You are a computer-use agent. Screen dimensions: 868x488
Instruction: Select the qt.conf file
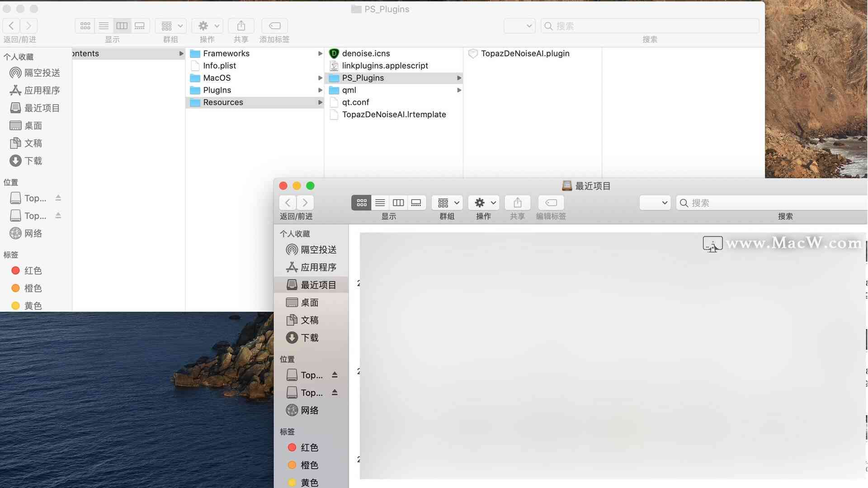394,102
